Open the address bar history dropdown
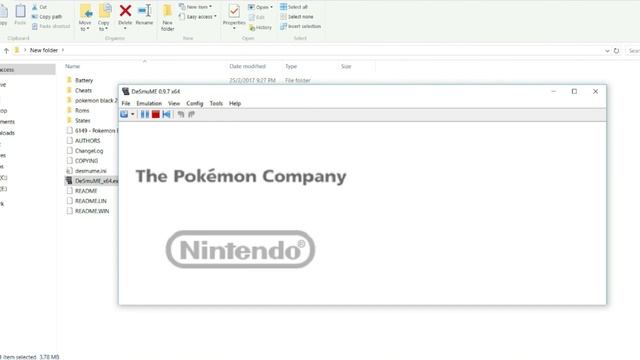 607,51
